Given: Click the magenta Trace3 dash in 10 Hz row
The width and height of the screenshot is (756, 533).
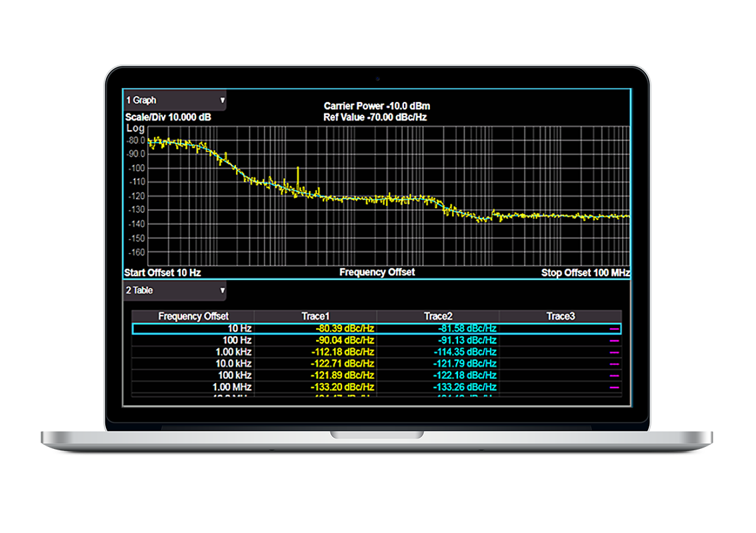Looking at the screenshot, I should pyautogui.click(x=614, y=329).
